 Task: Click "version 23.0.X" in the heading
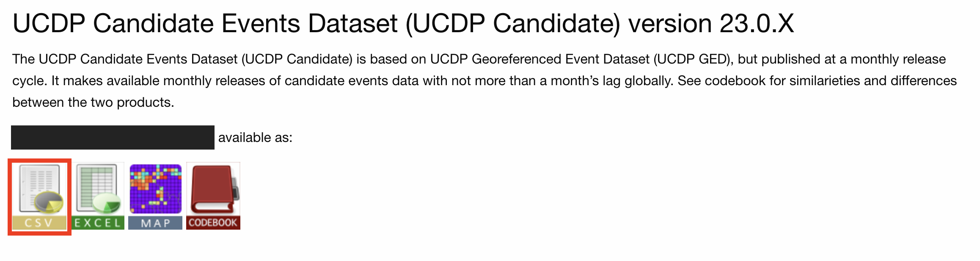coord(711,23)
